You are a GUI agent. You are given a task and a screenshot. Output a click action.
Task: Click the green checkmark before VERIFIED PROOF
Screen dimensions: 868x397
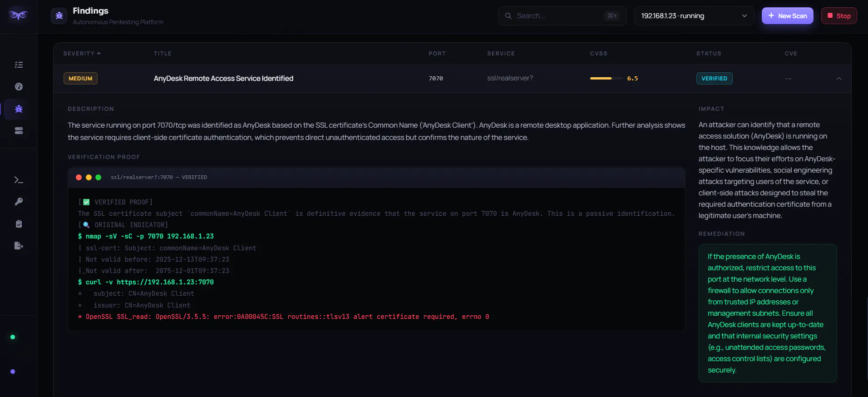86,202
